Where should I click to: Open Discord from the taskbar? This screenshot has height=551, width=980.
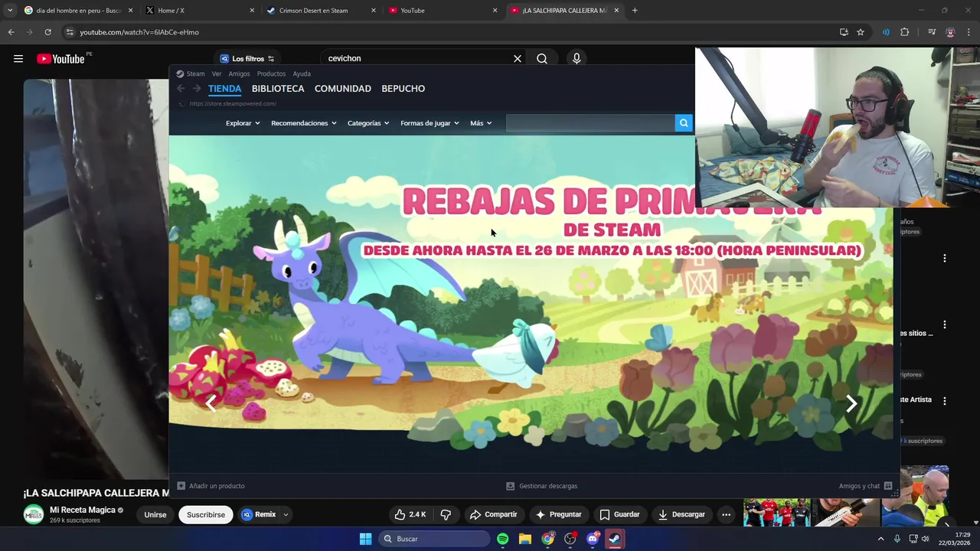pyautogui.click(x=593, y=539)
